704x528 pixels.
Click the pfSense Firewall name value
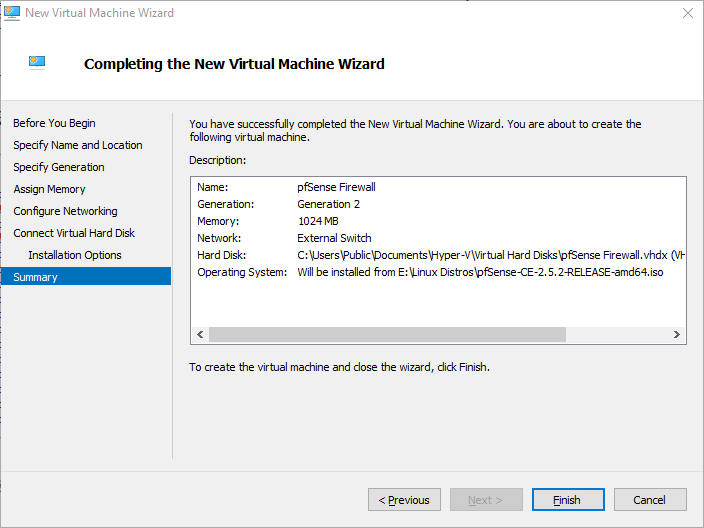(336, 187)
